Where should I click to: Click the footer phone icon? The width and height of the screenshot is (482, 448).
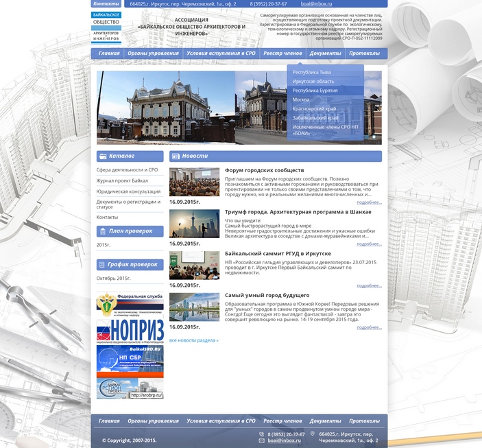click(x=262, y=434)
